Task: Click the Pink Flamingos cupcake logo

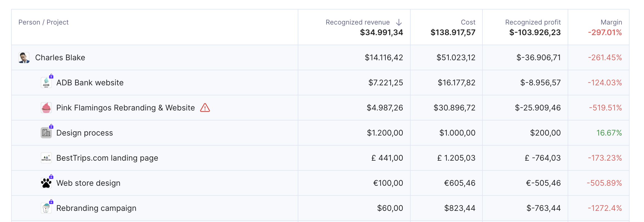Action: pyautogui.click(x=46, y=108)
